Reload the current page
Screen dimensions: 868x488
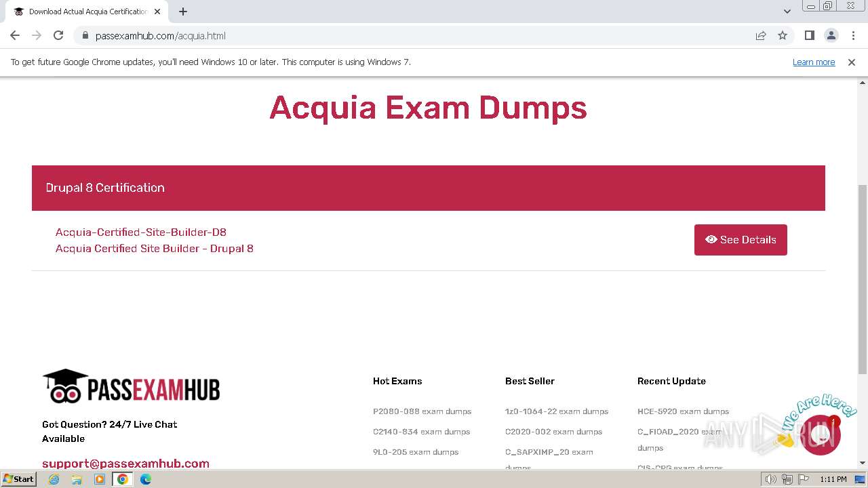click(58, 35)
